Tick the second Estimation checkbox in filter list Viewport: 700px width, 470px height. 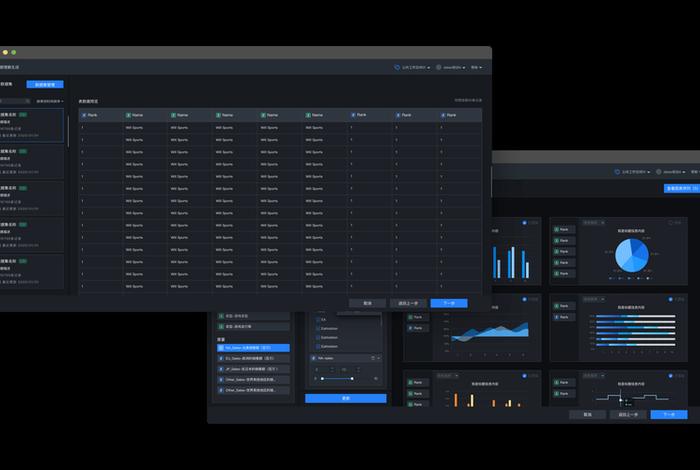tap(318, 337)
